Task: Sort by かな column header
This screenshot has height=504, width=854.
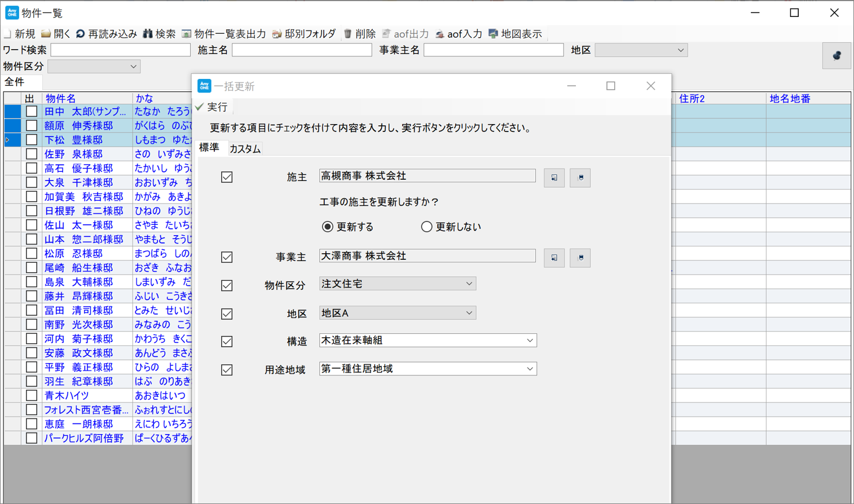Action: [162, 99]
